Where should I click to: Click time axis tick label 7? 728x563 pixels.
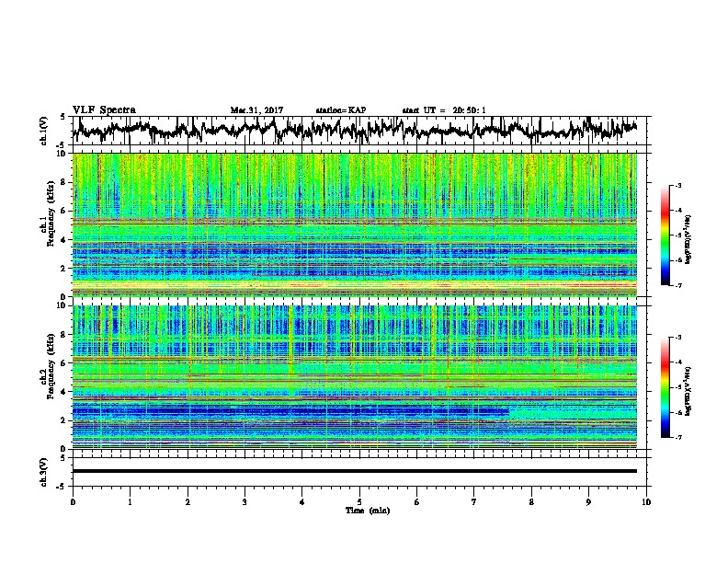[x=474, y=502]
